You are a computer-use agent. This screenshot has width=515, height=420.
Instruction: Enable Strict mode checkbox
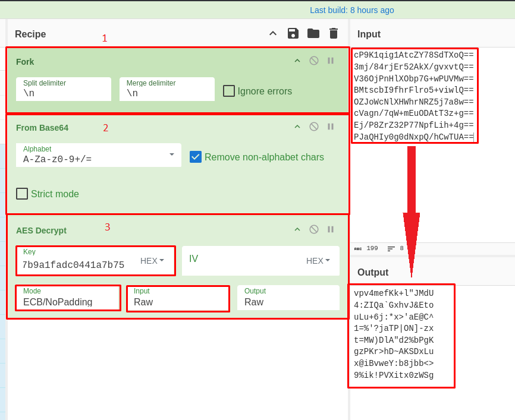coord(22,194)
